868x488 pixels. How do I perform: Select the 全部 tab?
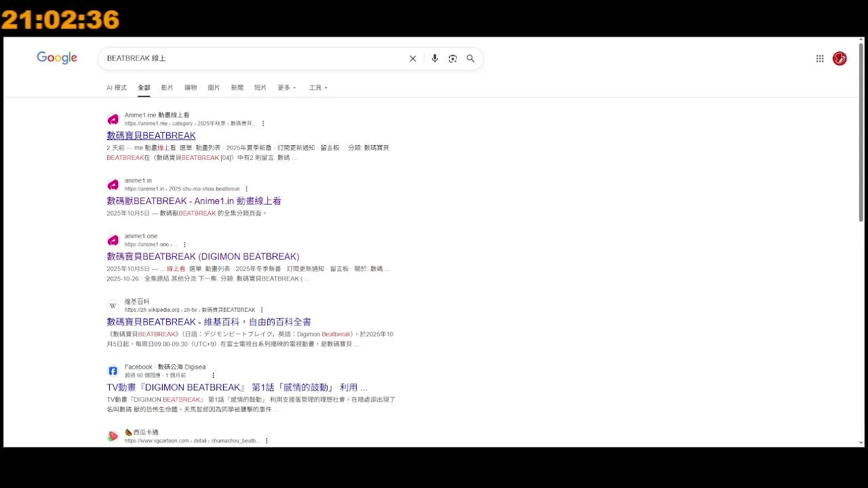(x=144, y=87)
